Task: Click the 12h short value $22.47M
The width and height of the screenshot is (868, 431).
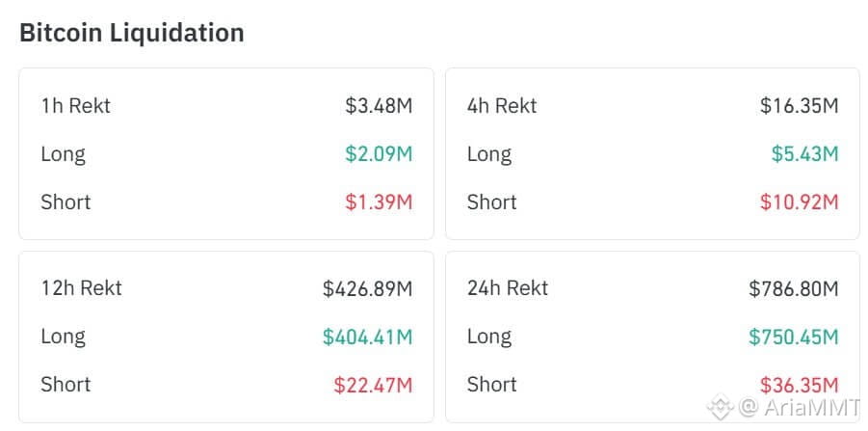Action: [373, 385]
